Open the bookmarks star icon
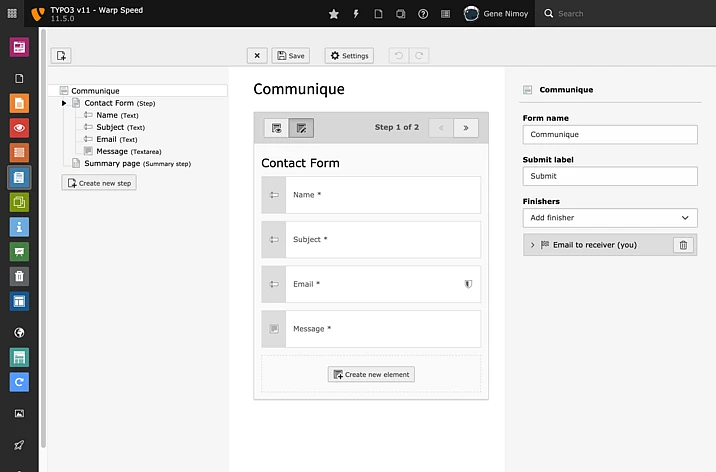This screenshot has width=716, height=472. (x=333, y=14)
